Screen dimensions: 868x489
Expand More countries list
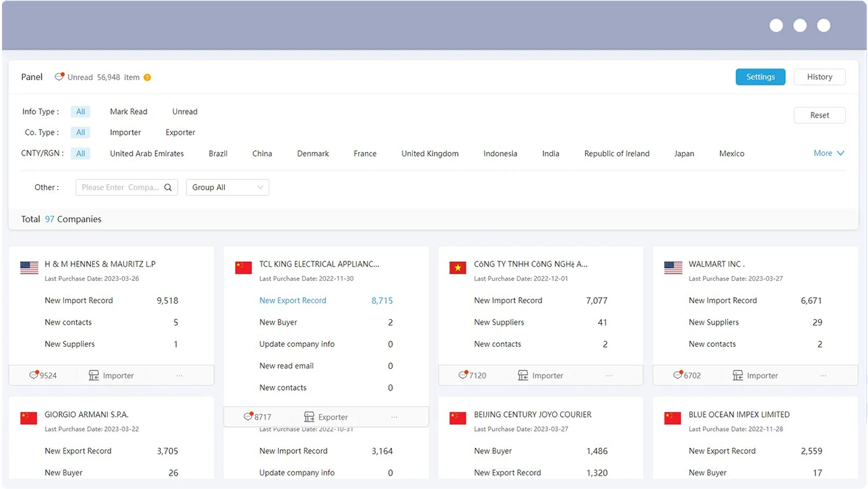tap(829, 154)
